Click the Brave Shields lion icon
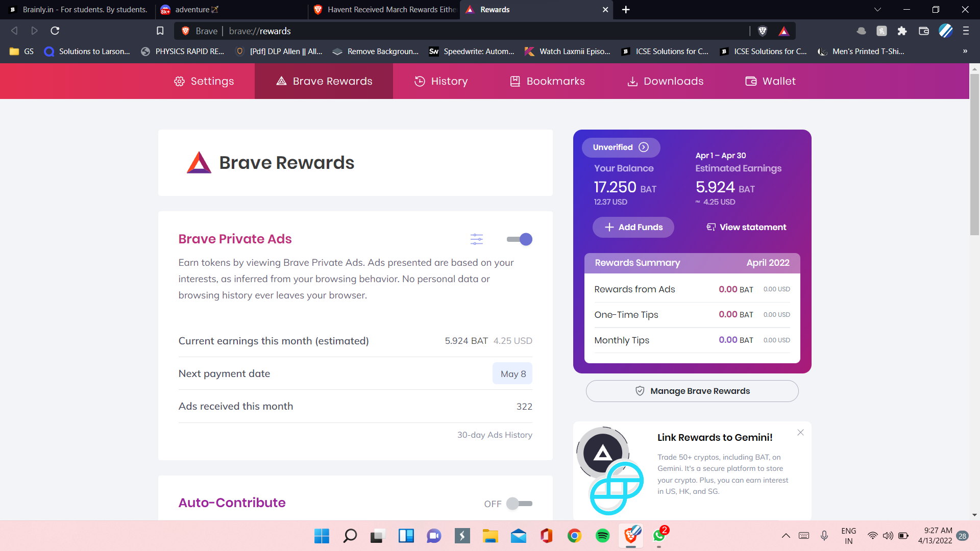Screen dimensions: 980x551 coord(763,31)
